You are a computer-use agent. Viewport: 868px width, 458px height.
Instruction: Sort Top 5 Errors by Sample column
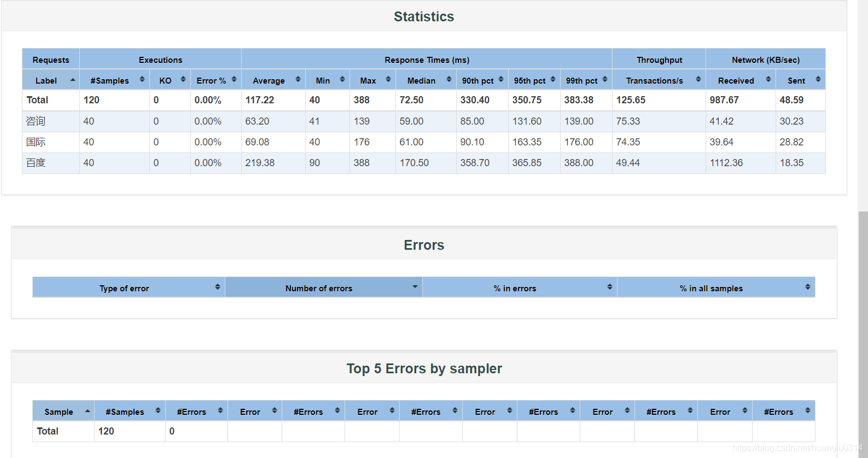tap(88, 411)
